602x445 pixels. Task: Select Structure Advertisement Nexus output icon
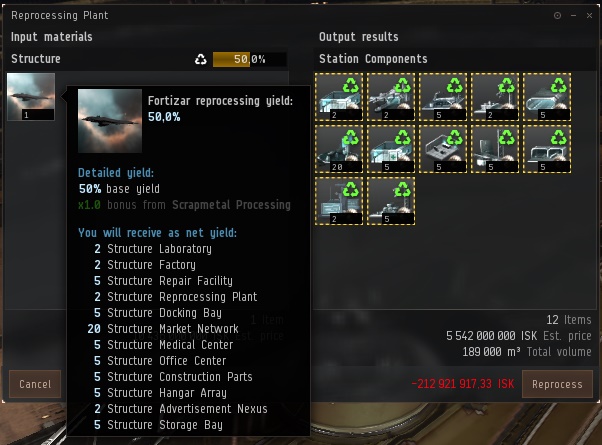pyautogui.click(x=339, y=201)
